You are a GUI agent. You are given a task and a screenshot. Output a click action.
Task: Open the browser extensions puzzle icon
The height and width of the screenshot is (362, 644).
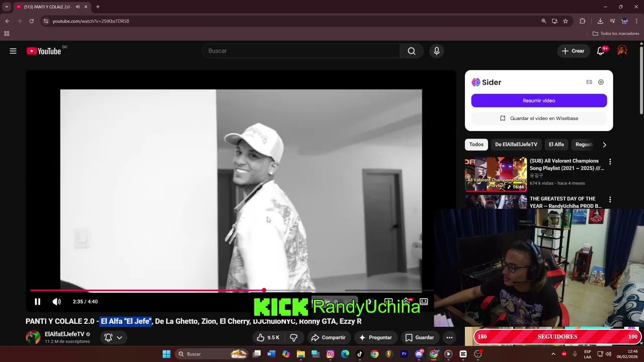click(x=583, y=21)
